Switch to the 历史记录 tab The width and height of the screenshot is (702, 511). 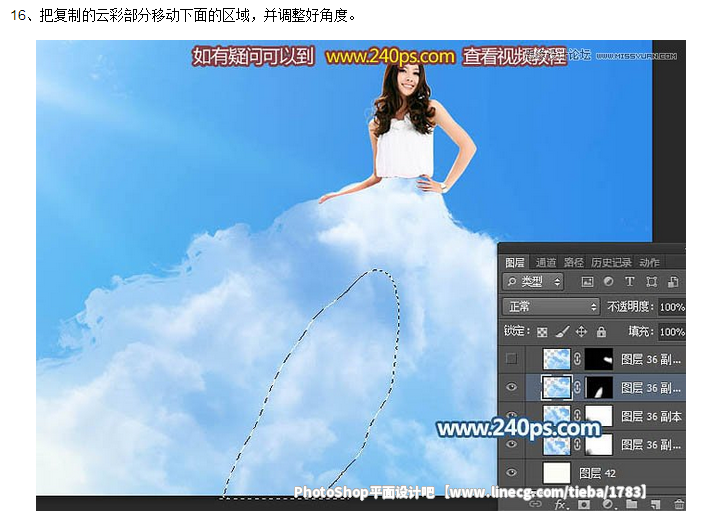(611, 262)
